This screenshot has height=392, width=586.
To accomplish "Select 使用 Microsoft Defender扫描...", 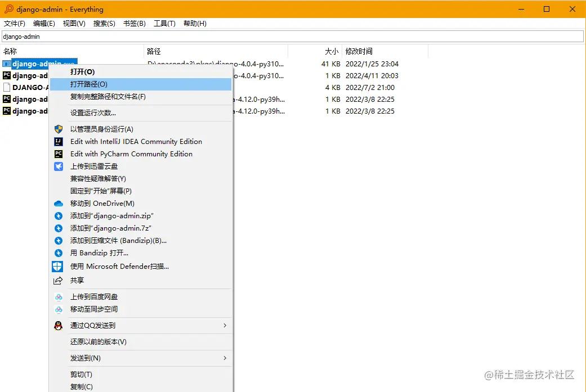I will 141,267.
